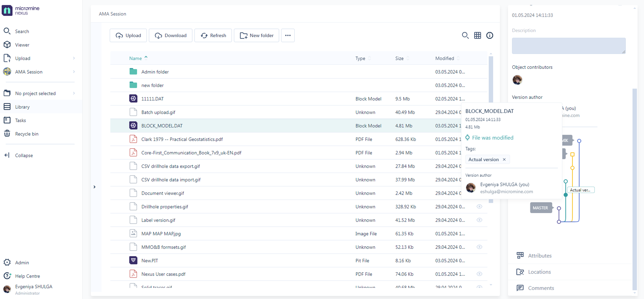644x299 pixels.
Task: Open the Viewer from the sidebar
Action: (x=22, y=45)
